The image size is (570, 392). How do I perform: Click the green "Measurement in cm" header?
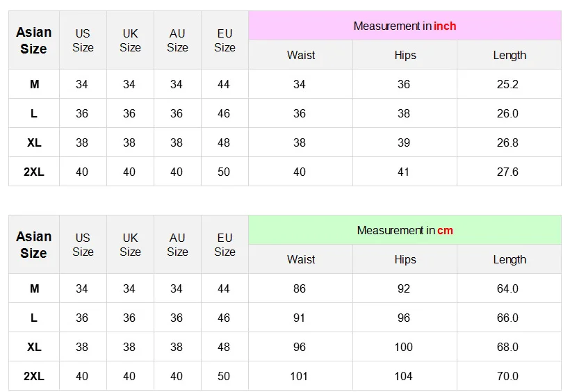pos(405,230)
